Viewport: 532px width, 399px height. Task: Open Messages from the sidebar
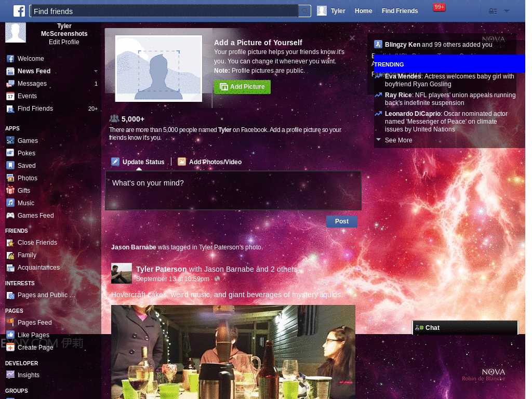32,84
